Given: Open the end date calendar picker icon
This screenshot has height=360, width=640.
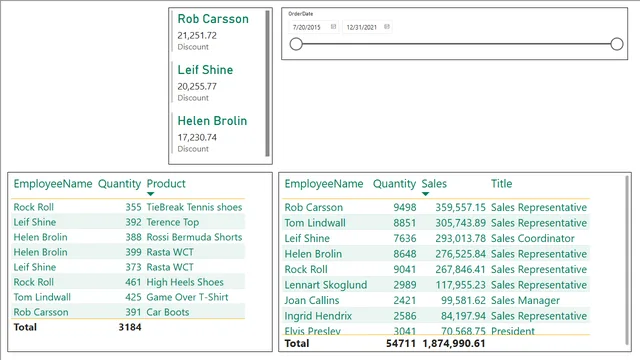Looking at the screenshot, I should coord(387,27).
